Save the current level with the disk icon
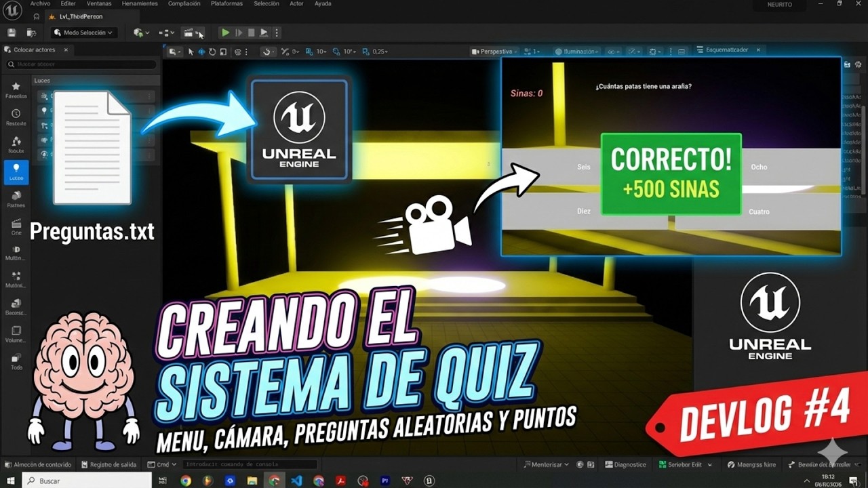The image size is (868, 488). (x=11, y=33)
